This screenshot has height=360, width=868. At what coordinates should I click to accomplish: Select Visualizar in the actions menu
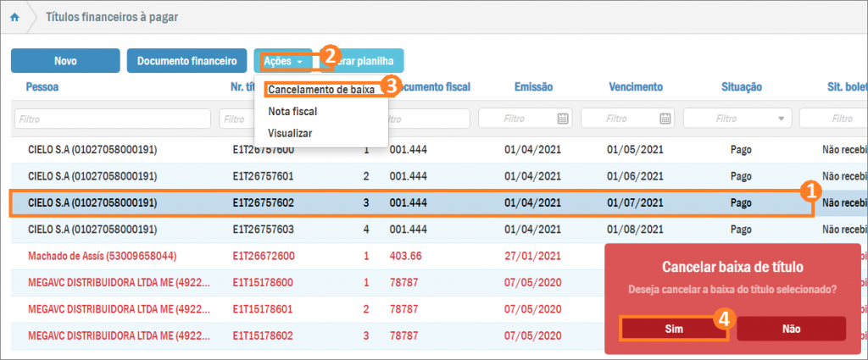click(290, 133)
